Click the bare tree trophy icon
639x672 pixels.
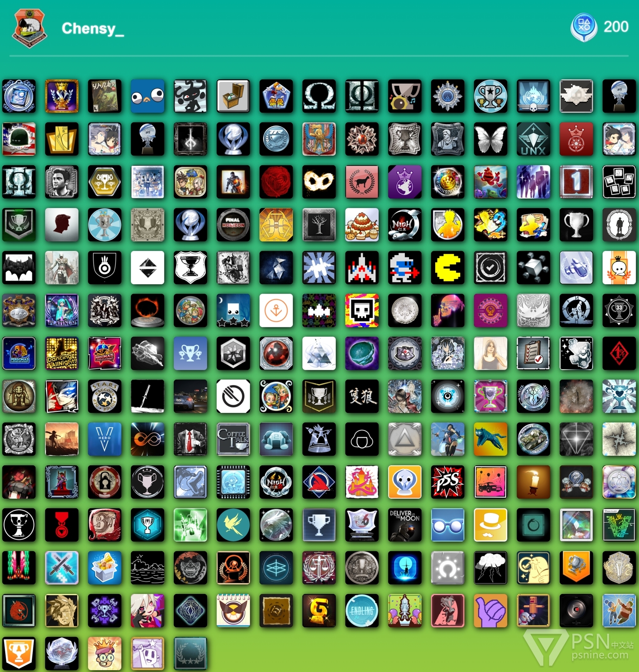point(319,224)
